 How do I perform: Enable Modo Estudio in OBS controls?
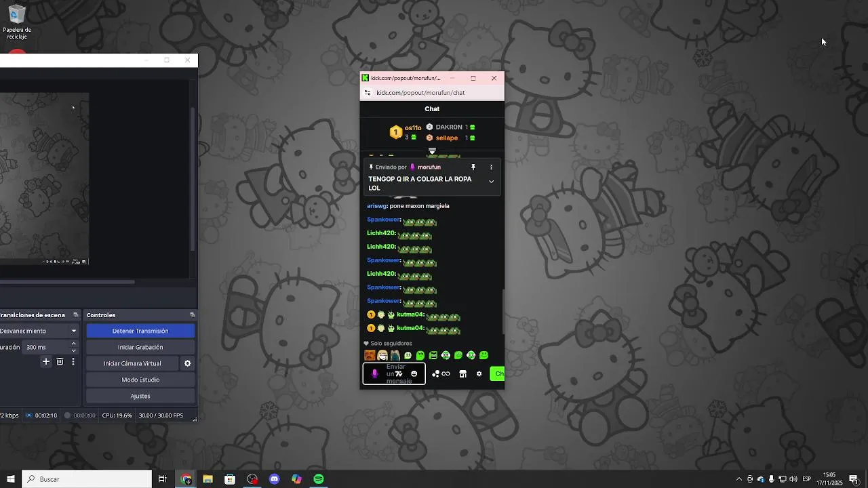140,380
